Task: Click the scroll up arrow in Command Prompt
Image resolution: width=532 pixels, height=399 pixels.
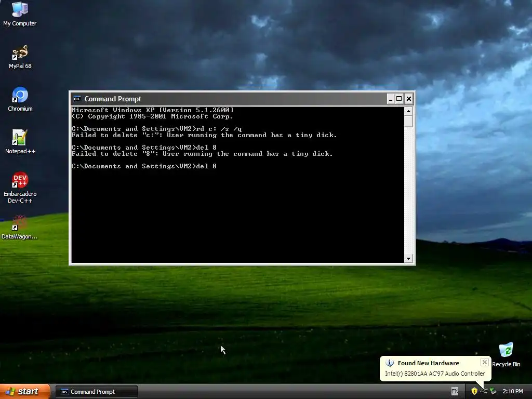Action: (x=408, y=111)
